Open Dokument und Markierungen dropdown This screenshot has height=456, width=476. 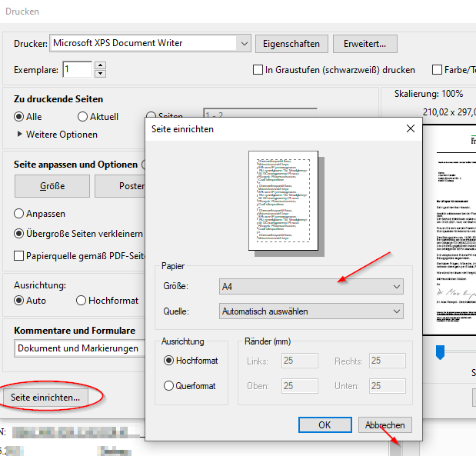[x=80, y=348]
